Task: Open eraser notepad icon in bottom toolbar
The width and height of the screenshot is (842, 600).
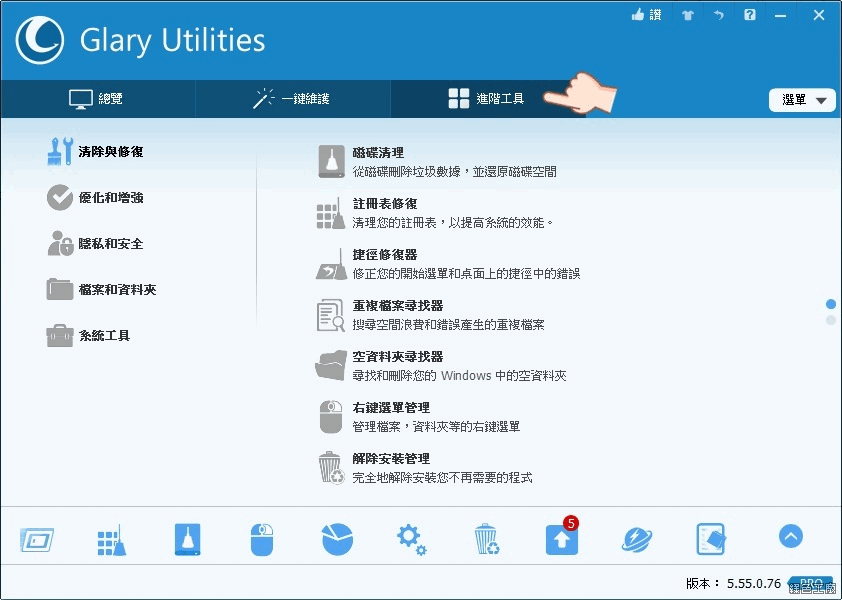Action: pyautogui.click(x=711, y=539)
